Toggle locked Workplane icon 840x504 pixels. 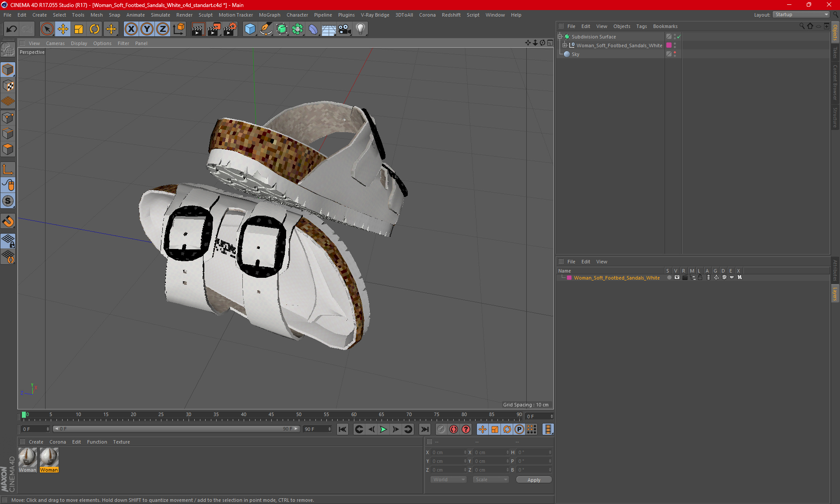click(8, 241)
